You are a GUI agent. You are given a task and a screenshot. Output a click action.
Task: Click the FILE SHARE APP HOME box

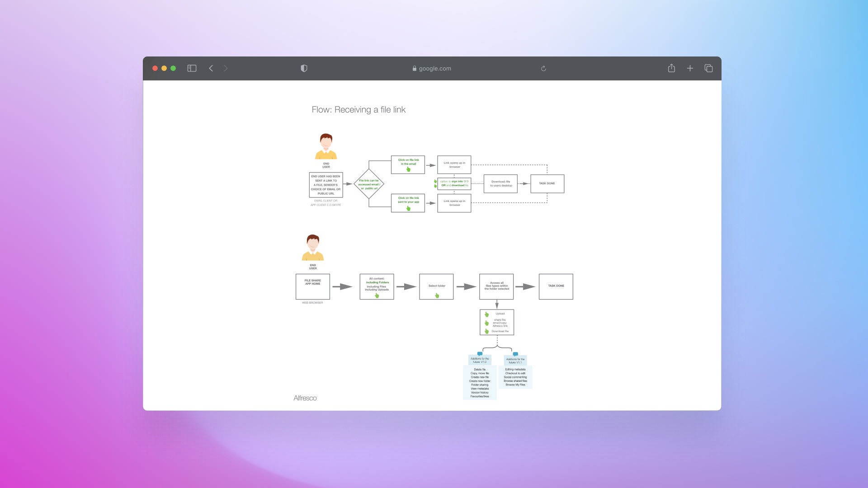(x=313, y=286)
